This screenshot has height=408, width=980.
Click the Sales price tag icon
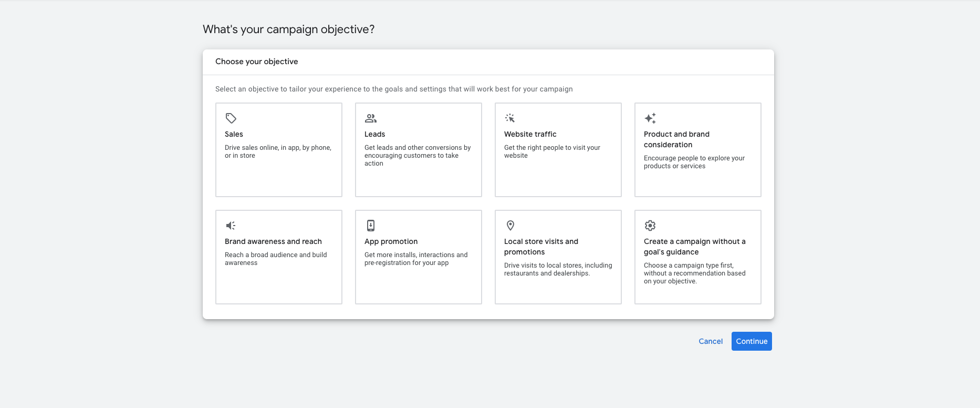click(231, 118)
